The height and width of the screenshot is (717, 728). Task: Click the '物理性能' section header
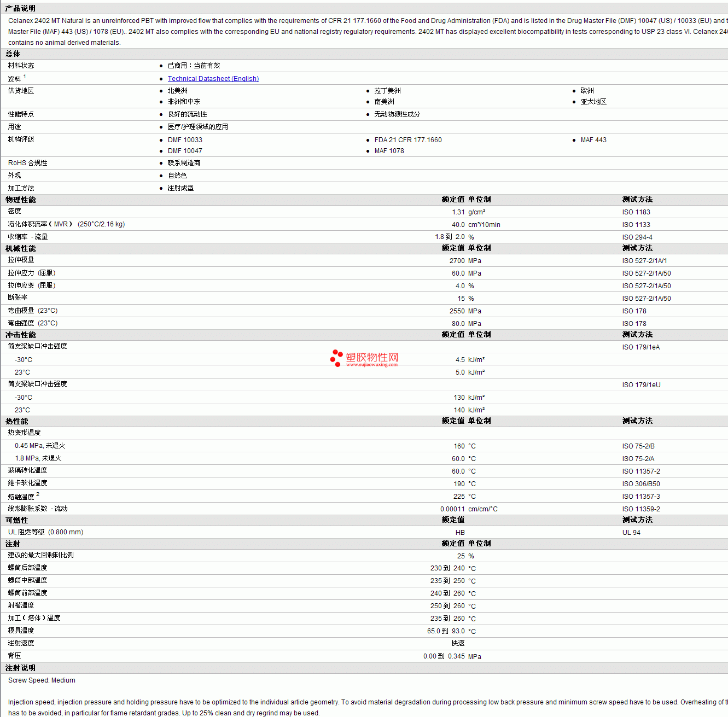[20, 200]
